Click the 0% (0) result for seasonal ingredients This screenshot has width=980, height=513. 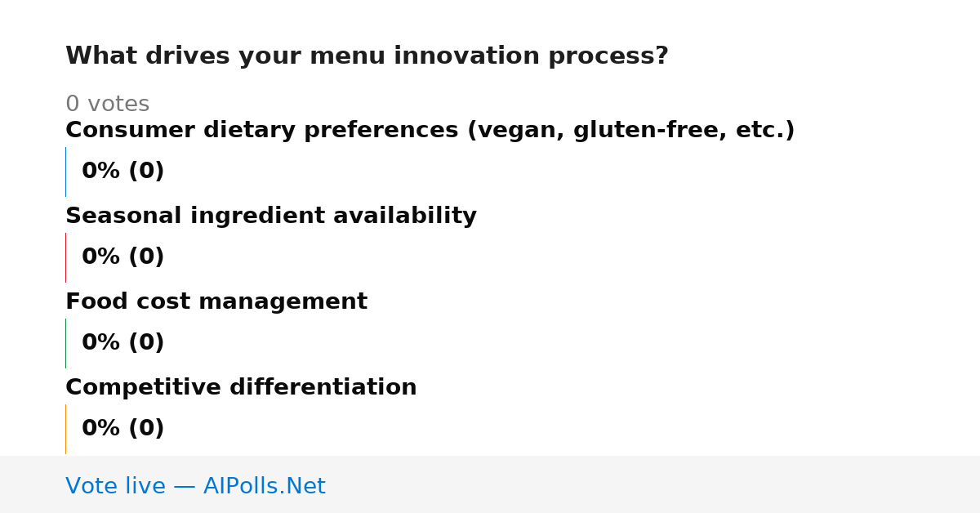click(123, 257)
